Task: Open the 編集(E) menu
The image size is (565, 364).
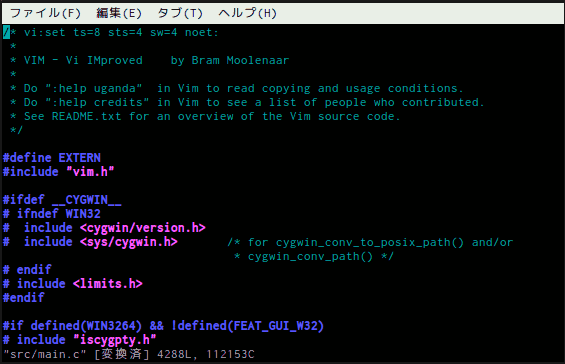Action: tap(119, 13)
